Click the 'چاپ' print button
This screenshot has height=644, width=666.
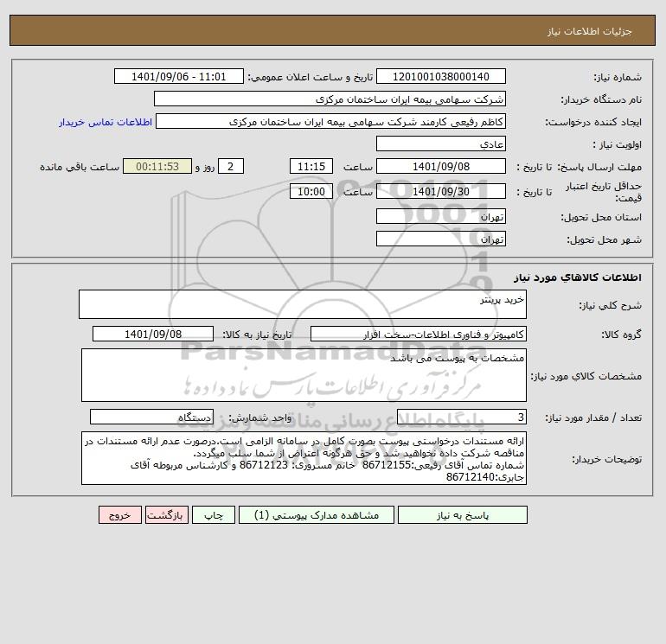coord(214,515)
